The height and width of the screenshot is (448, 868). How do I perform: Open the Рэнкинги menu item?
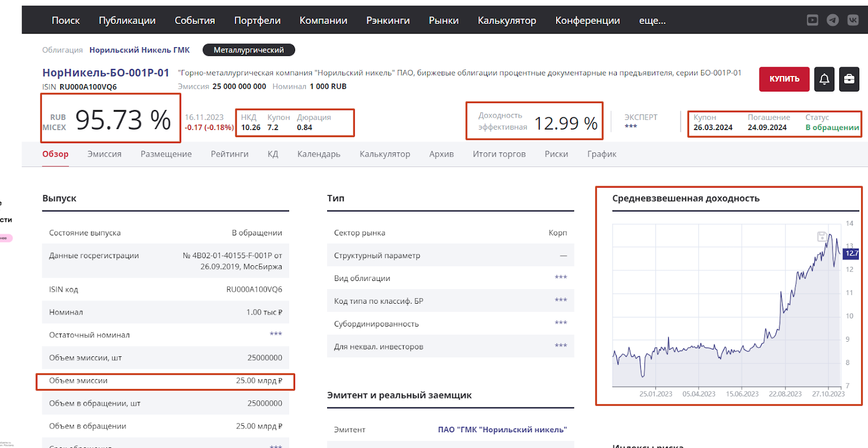click(388, 21)
